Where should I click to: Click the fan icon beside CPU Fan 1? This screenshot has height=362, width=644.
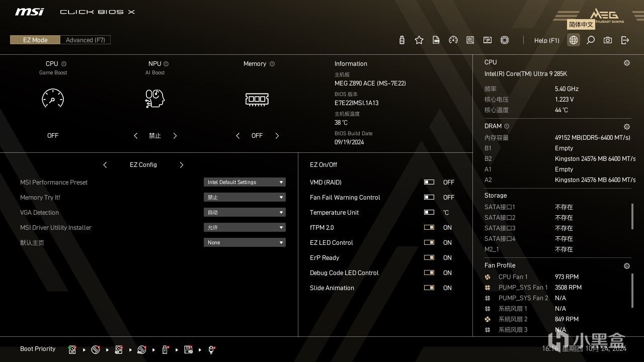tap(488, 277)
